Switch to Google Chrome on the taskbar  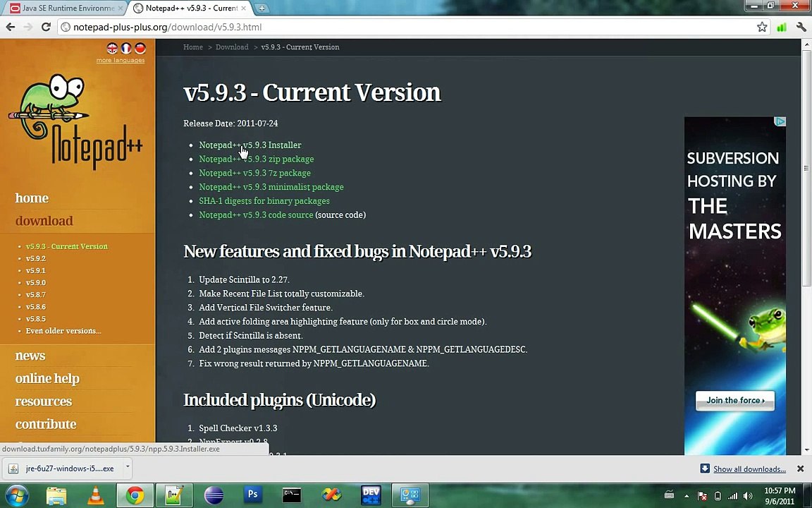[135, 495]
